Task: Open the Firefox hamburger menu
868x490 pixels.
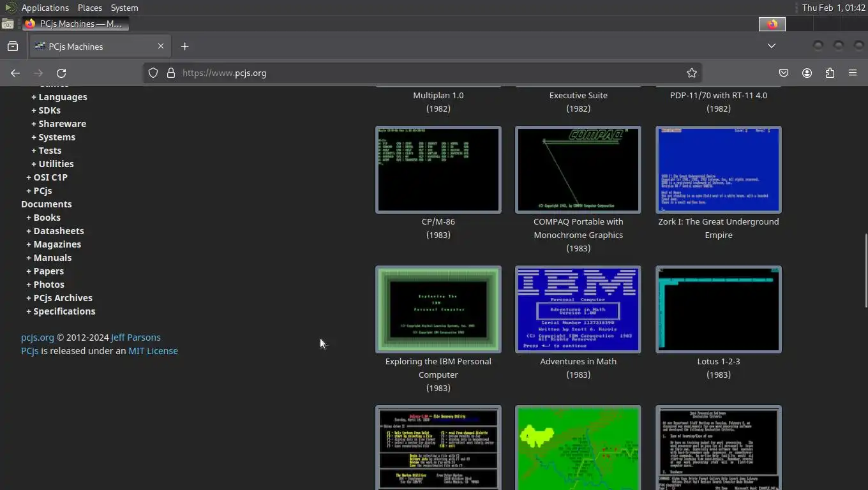Action: (x=853, y=73)
